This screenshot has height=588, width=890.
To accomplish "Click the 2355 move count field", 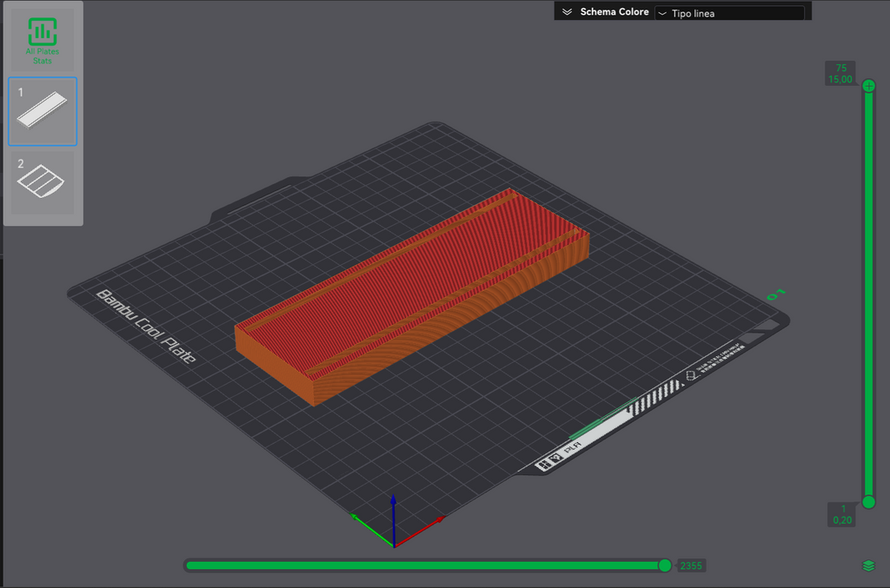I will (x=691, y=565).
